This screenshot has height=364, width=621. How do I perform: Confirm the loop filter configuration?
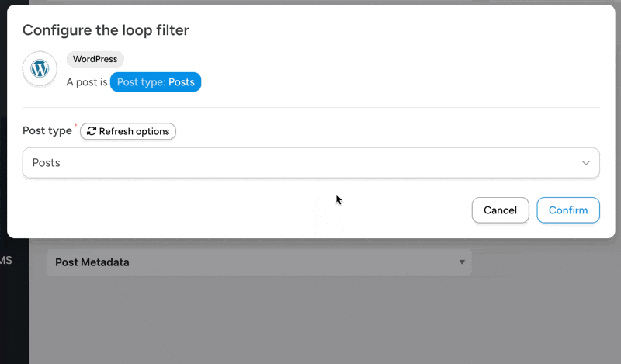pyautogui.click(x=567, y=210)
